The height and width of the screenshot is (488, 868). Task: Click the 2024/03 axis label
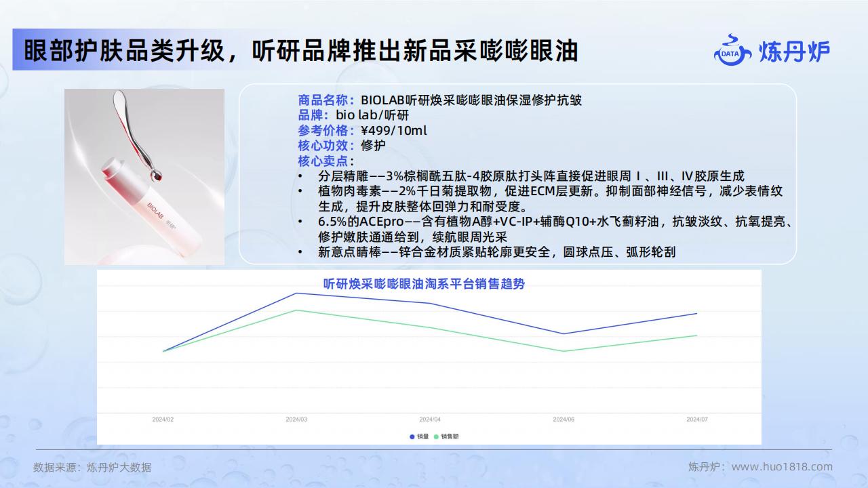(296, 420)
